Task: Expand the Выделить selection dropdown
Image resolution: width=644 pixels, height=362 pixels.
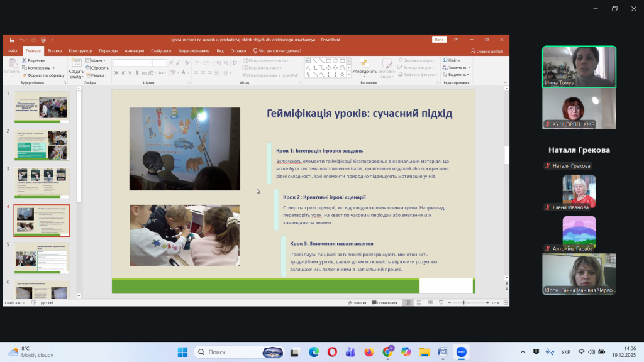Action: click(456, 74)
